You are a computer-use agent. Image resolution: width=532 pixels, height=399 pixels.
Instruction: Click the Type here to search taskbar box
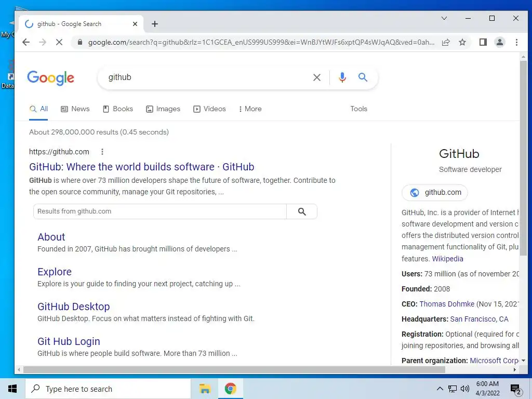(108, 389)
